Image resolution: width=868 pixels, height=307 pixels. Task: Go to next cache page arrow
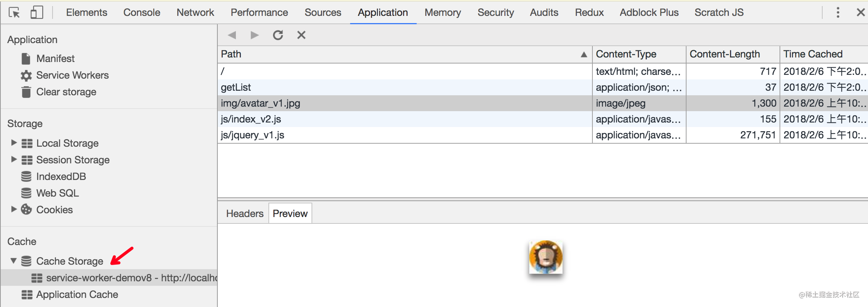coord(255,35)
